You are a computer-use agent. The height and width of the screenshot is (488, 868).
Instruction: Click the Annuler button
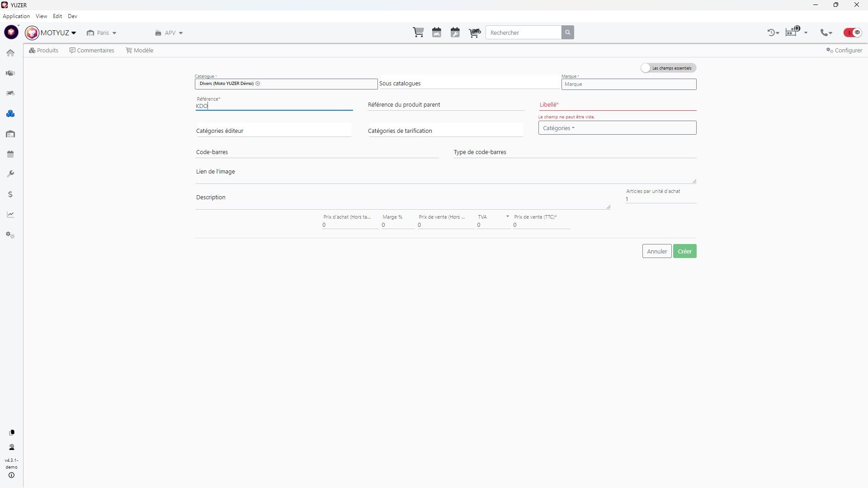point(656,252)
